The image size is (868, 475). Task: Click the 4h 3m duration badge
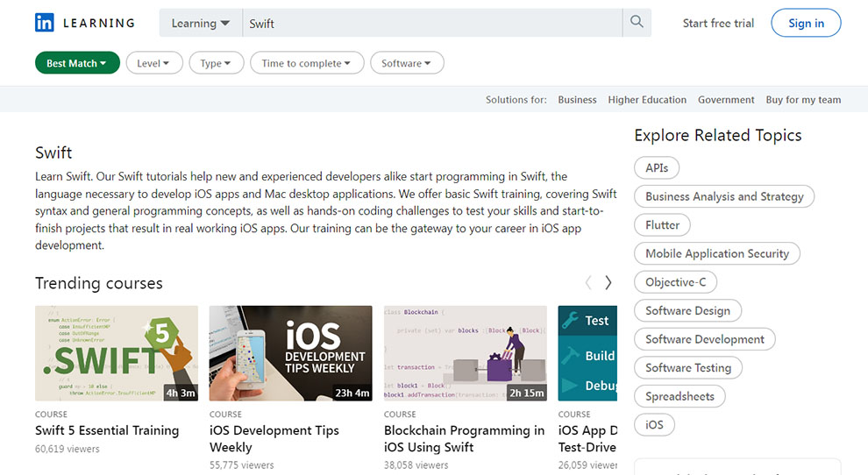coord(181,393)
